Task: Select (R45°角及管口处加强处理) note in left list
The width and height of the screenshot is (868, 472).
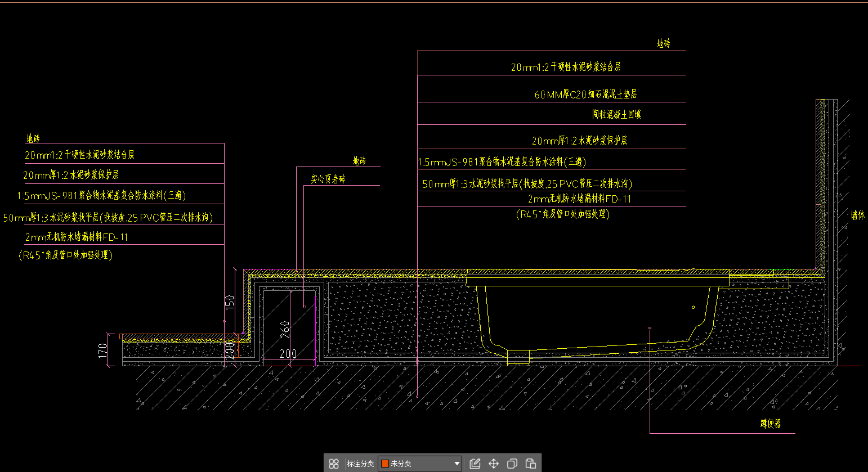Action: point(66,255)
